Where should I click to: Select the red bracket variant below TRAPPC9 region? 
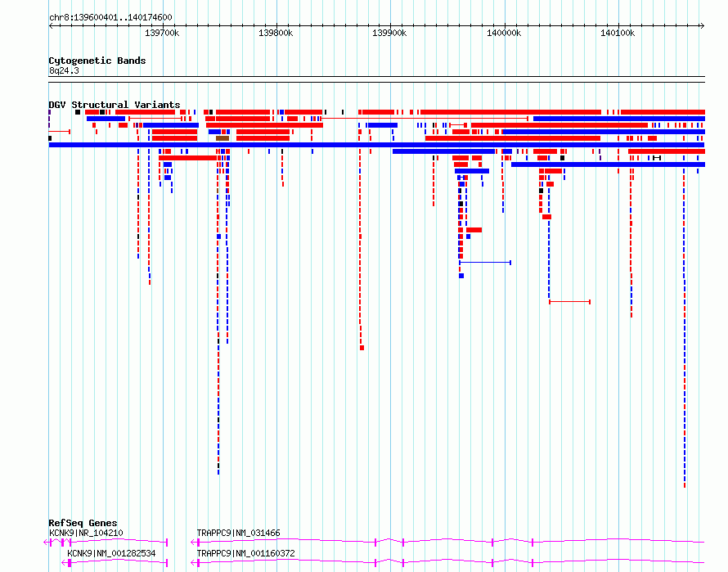pyautogui.click(x=569, y=302)
